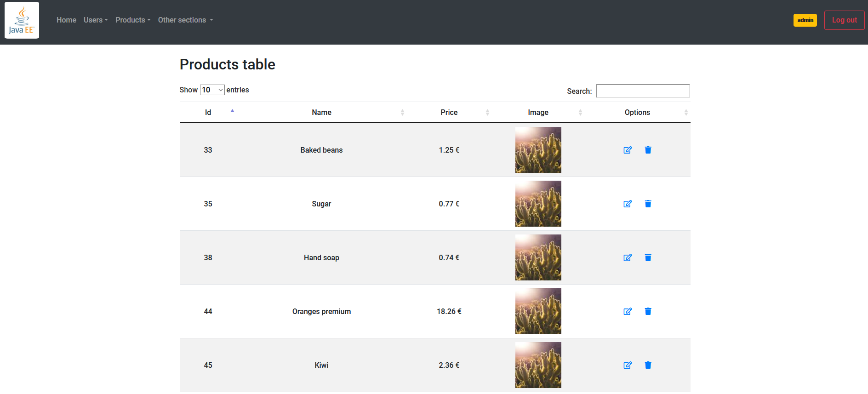Delete the Sugar product row
Screen dimensions: 868x394
click(x=648, y=204)
